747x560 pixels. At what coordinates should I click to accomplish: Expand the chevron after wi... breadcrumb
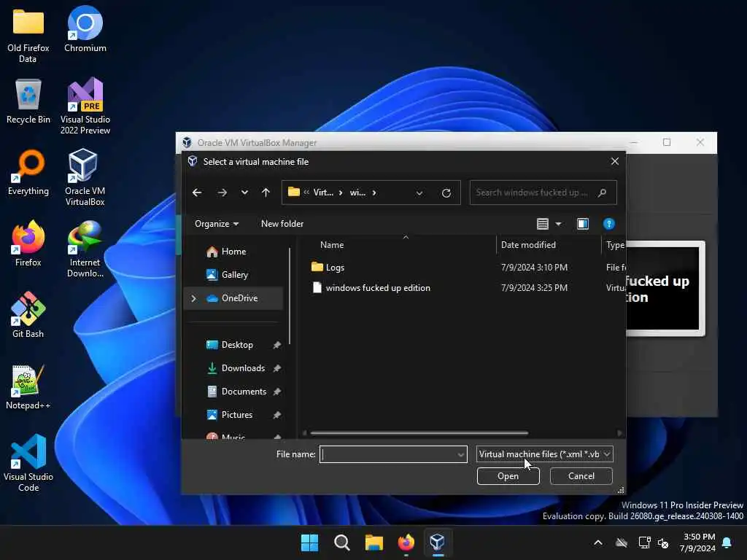(x=374, y=192)
